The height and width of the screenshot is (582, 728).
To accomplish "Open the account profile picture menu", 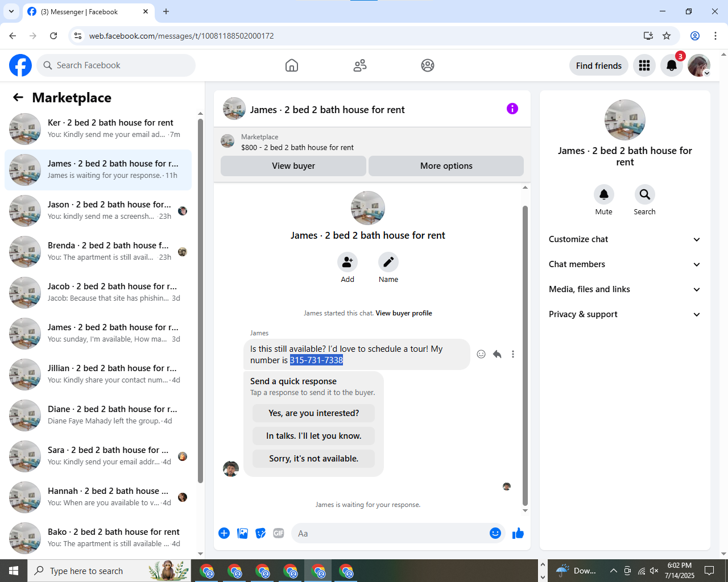I will click(699, 65).
